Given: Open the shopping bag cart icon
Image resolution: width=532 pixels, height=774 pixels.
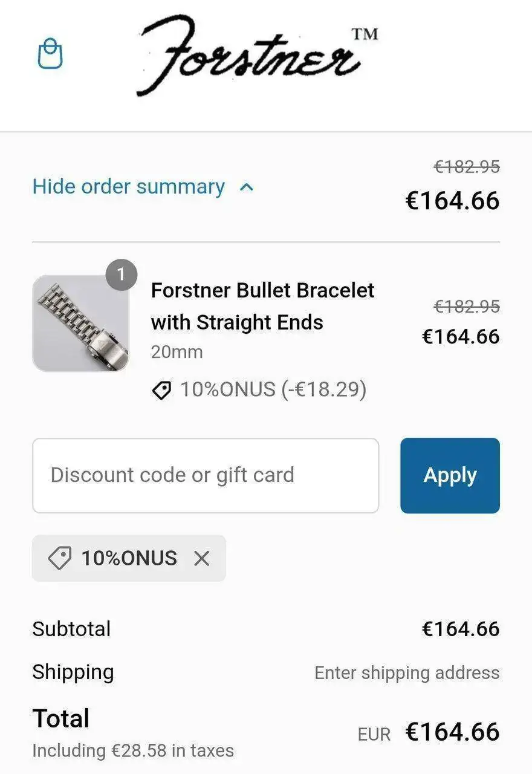Looking at the screenshot, I should pos(50,54).
